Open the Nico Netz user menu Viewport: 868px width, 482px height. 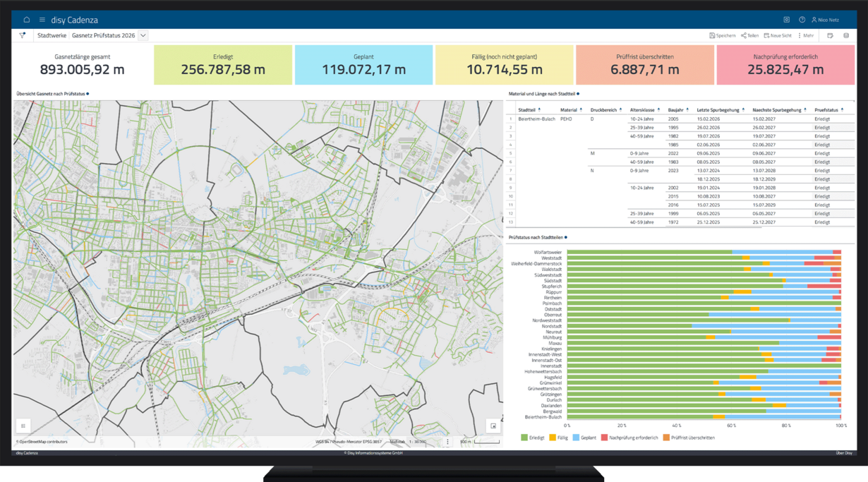[x=825, y=20]
